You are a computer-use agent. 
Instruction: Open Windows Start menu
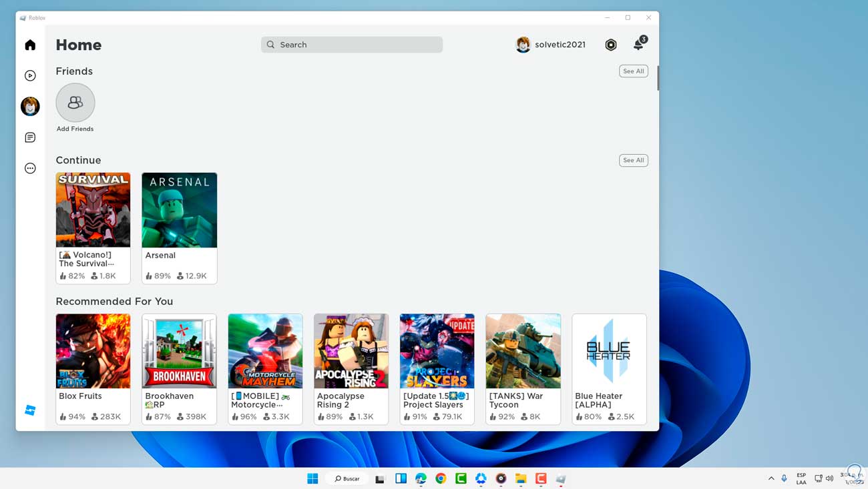coord(312,478)
